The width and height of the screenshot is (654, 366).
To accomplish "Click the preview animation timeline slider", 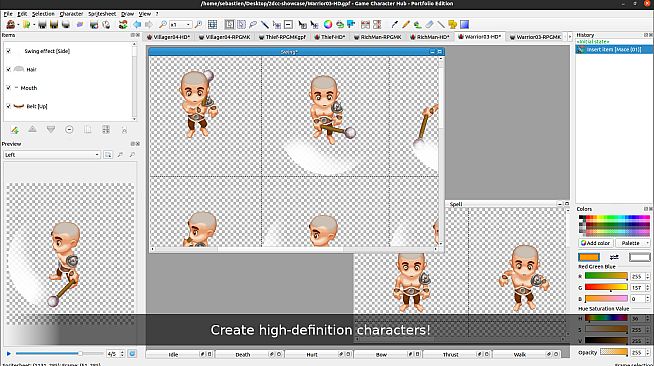I will tap(59, 353).
